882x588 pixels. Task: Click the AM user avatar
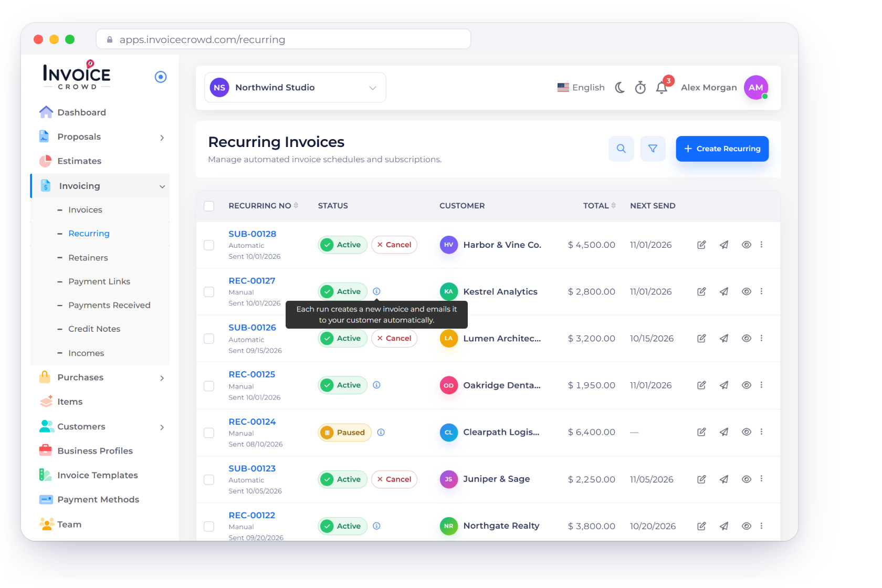click(x=756, y=87)
